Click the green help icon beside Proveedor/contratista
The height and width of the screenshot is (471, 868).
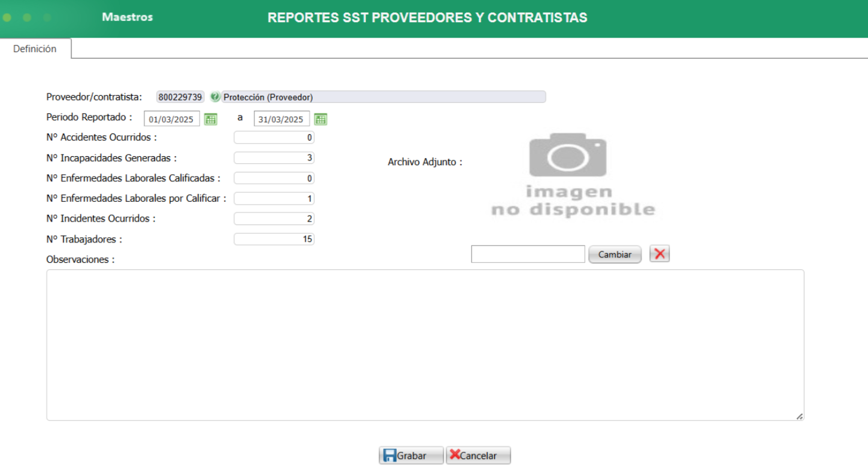[x=216, y=96]
